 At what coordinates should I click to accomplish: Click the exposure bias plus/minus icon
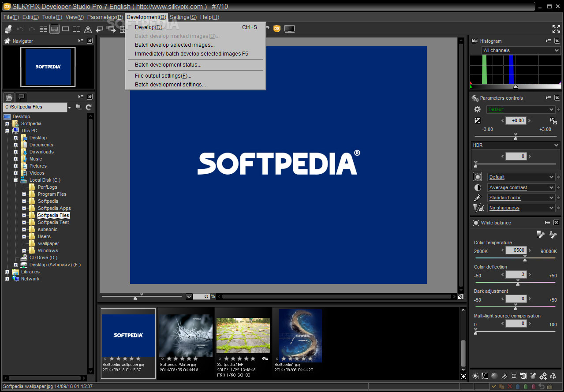(477, 120)
